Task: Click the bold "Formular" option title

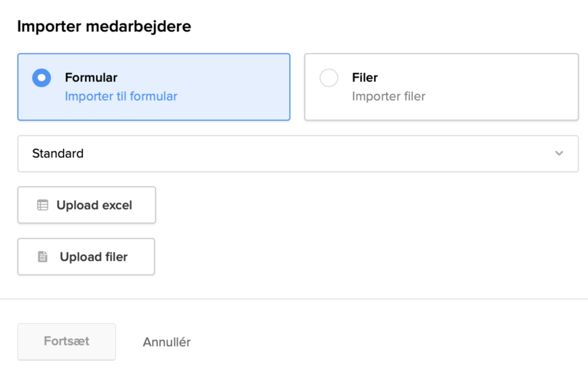Action: click(91, 78)
